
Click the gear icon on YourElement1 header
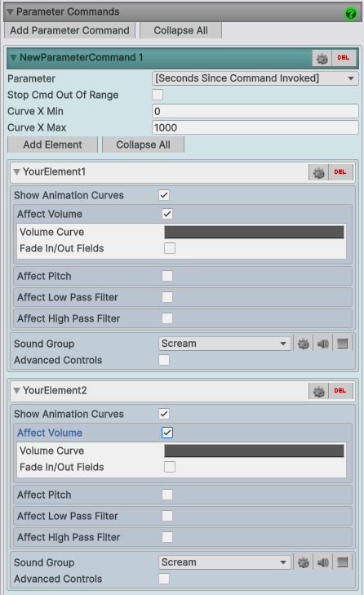[x=318, y=172]
